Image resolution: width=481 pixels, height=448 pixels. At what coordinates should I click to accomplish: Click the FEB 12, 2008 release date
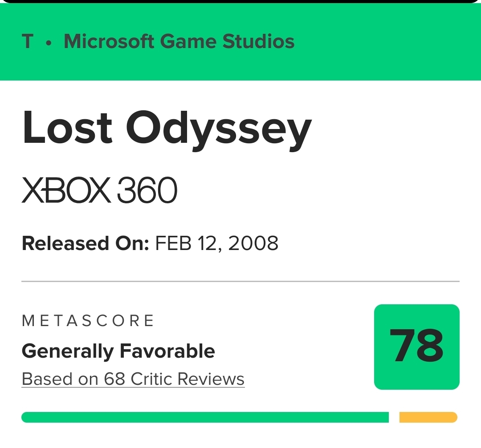[x=217, y=243]
